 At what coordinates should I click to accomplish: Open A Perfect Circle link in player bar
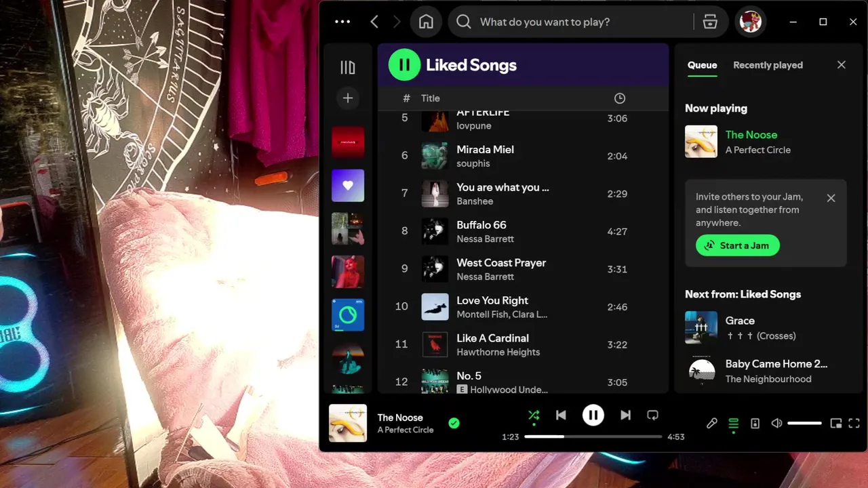(406, 430)
